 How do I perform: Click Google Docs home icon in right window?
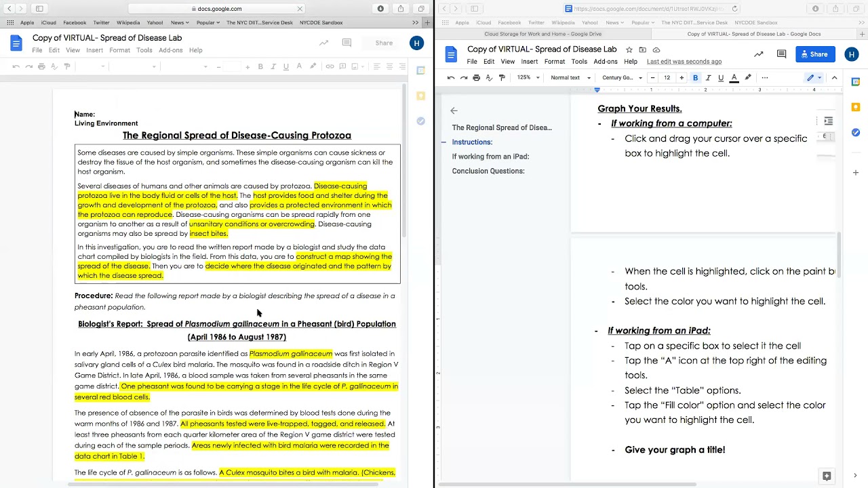[x=452, y=54]
